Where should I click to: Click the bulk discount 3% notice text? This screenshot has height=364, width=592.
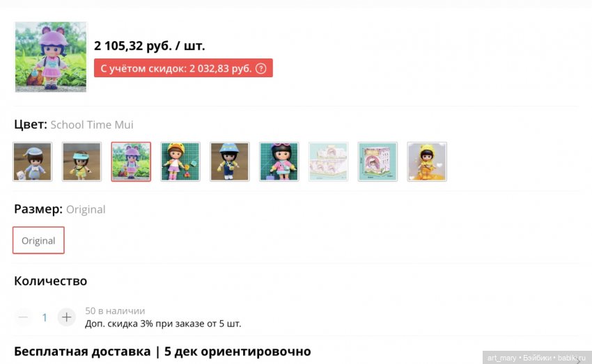(x=163, y=324)
